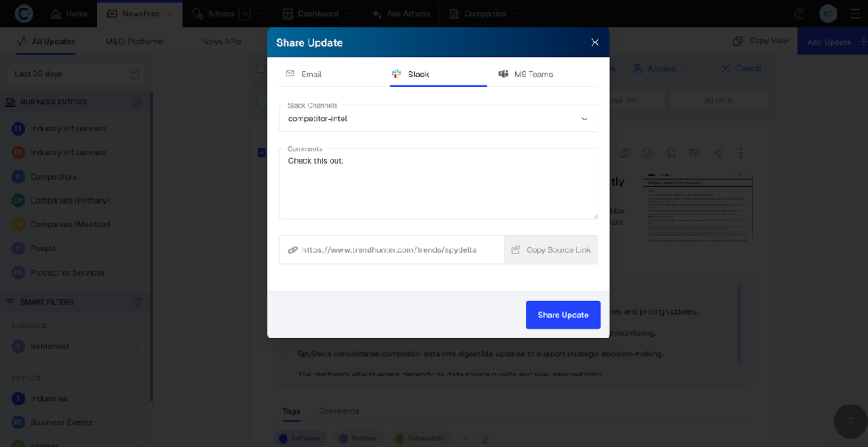868x447 pixels.
Task: Check the platform's effectiveness summary box
Action: [x=289, y=375]
